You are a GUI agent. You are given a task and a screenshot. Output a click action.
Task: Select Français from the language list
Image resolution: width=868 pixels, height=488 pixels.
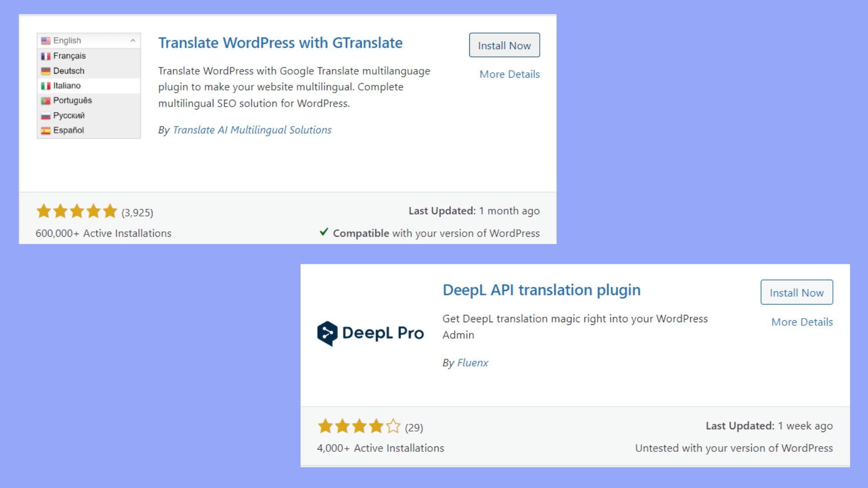click(x=69, y=56)
